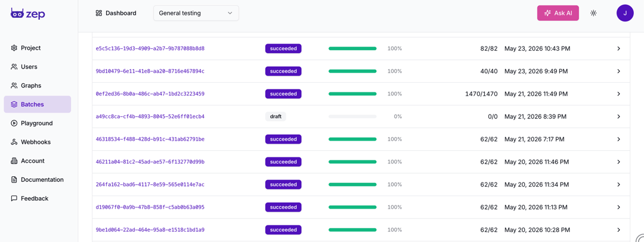644x242 pixels.
Task: Go to the Dashboard link
Action: [116, 13]
